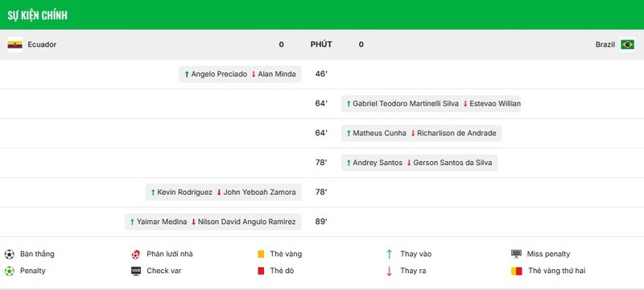
Task: Select the Brazil team name
Action: [x=605, y=44]
